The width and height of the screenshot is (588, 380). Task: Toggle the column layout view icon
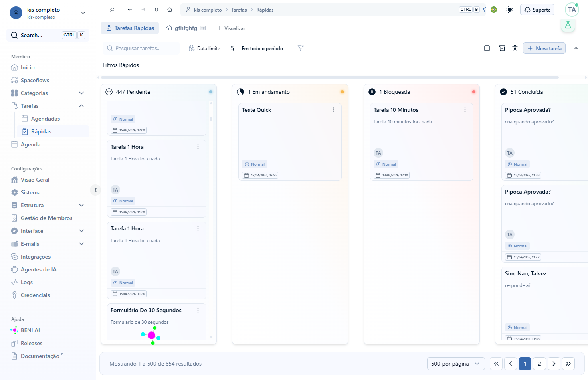(x=487, y=48)
